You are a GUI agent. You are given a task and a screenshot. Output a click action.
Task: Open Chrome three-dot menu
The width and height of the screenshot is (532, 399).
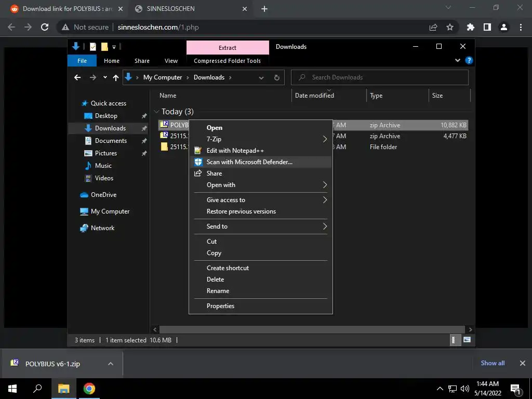tap(521, 27)
